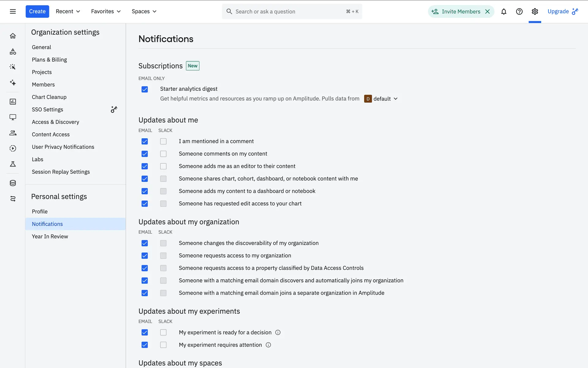Click the help question mark icon

pos(519,12)
